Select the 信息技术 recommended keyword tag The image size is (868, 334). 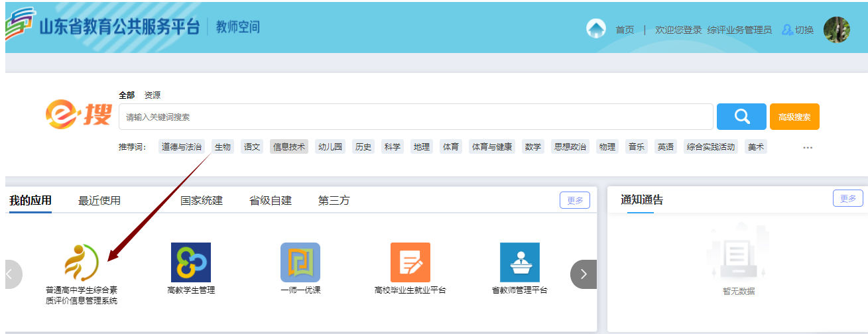coord(289,147)
